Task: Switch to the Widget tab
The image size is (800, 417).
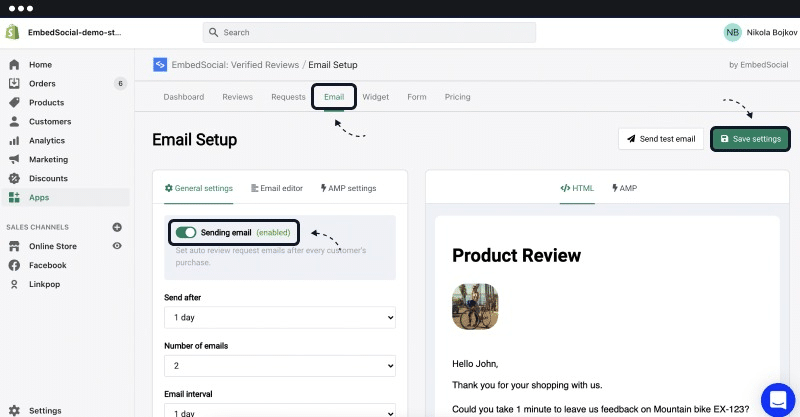Action: (376, 97)
